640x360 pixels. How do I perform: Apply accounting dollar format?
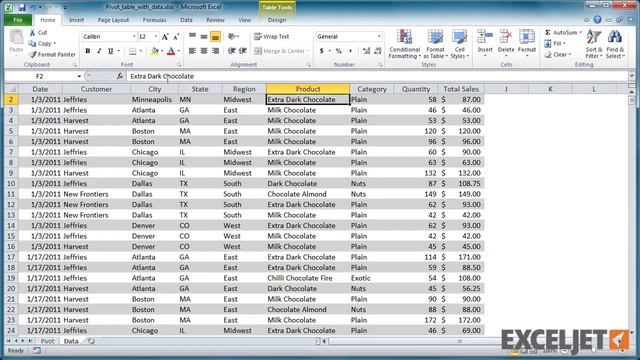tap(322, 51)
